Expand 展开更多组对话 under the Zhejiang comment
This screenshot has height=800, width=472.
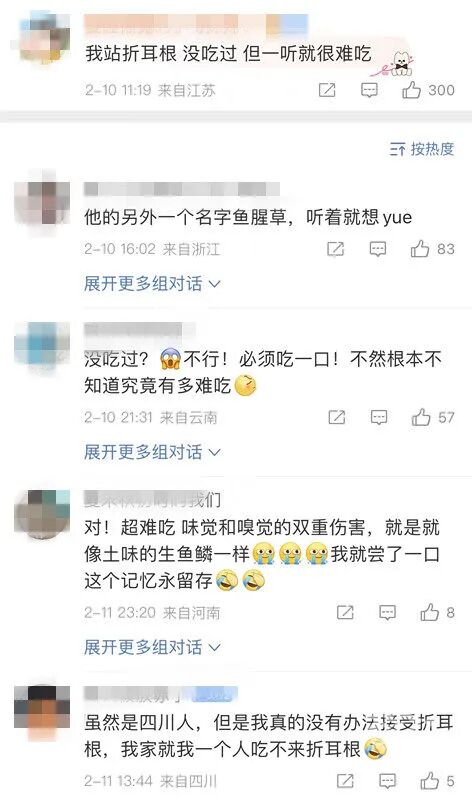pyautogui.click(x=152, y=283)
